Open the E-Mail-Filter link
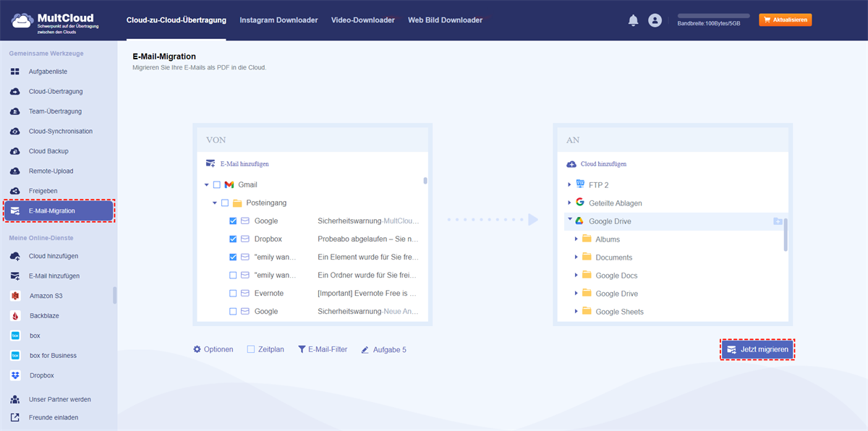This screenshot has width=868, height=431. [323, 349]
